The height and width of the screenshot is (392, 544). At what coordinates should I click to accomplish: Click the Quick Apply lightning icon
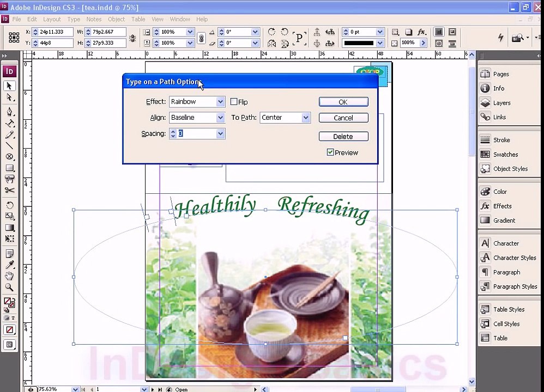[500, 37]
